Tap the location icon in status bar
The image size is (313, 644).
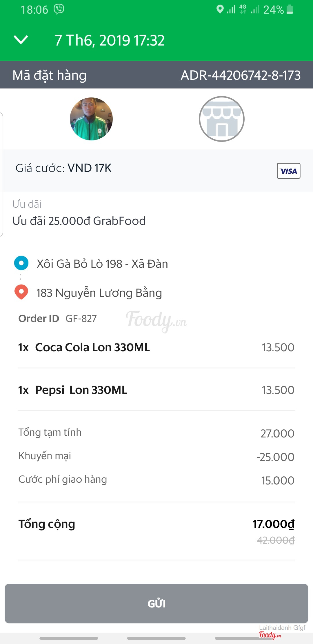[220, 9]
